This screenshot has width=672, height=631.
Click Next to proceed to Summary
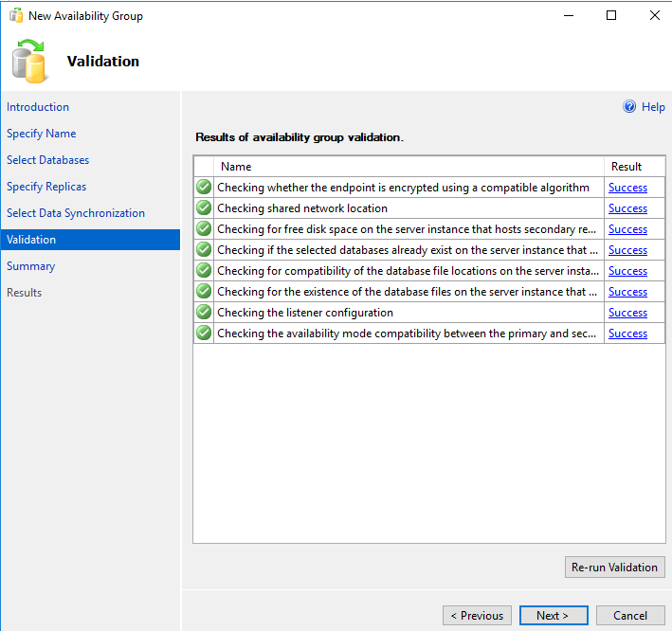(554, 616)
